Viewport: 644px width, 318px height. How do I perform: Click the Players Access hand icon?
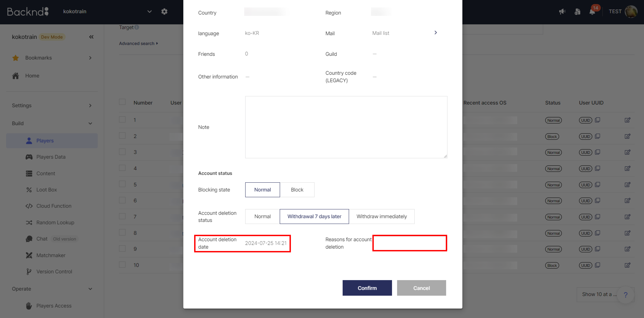pos(29,306)
